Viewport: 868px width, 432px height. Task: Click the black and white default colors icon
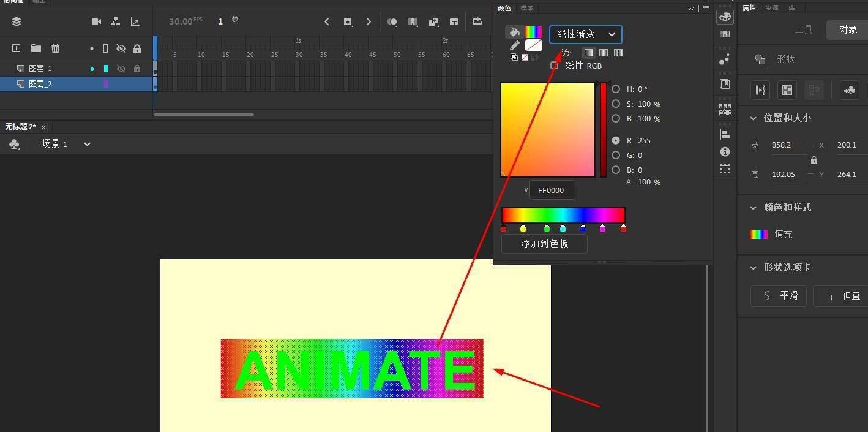514,57
